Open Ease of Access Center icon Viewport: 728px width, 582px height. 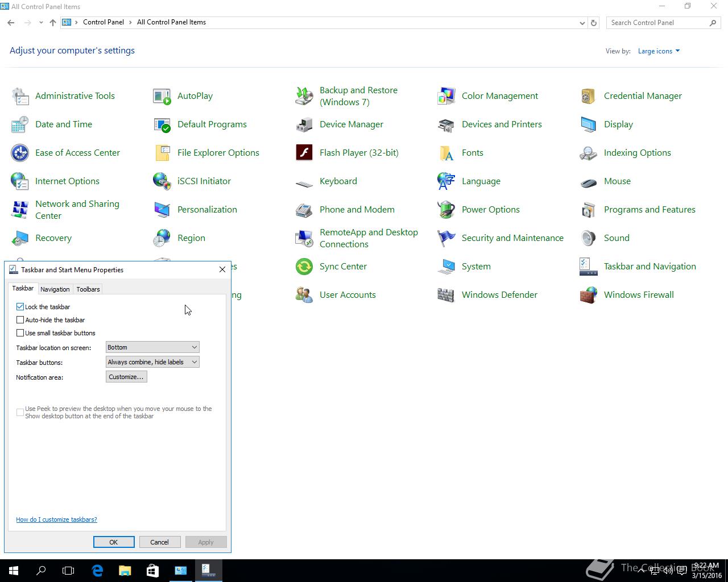pyautogui.click(x=20, y=153)
